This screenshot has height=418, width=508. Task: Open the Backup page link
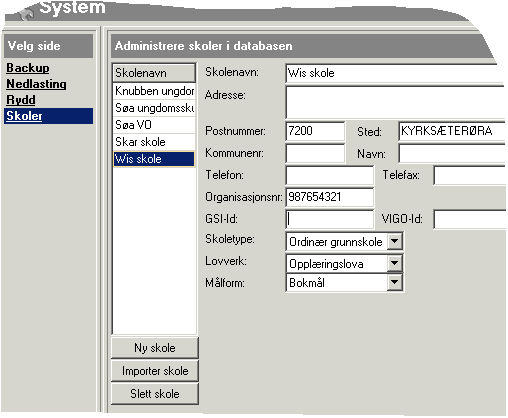click(28, 68)
